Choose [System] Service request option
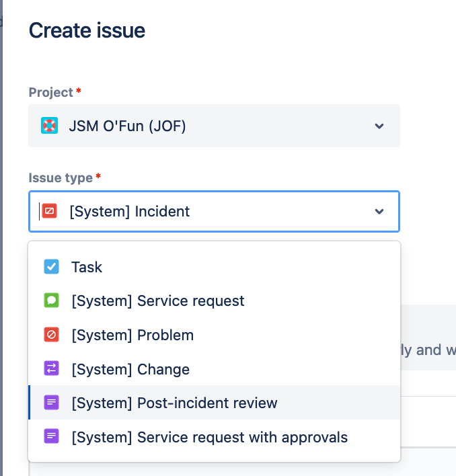The width and height of the screenshot is (456, 476). pyautogui.click(x=214, y=301)
